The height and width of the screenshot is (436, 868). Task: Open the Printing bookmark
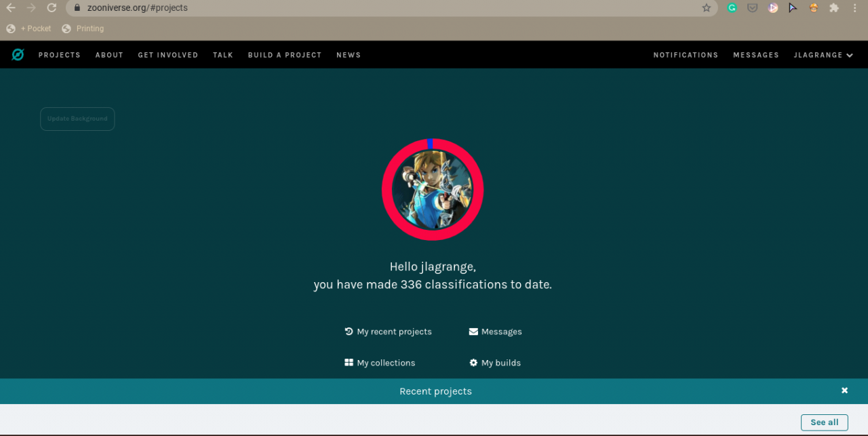point(83,28)
